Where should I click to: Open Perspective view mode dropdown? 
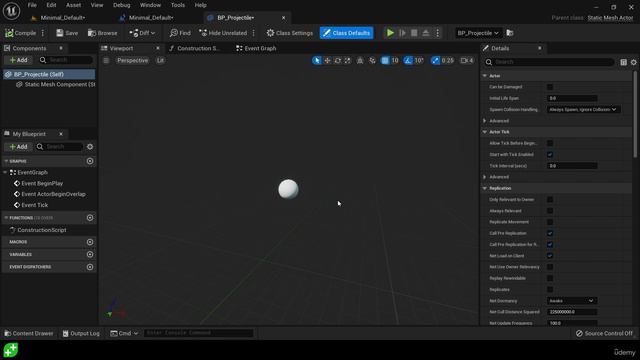pos(132,60)
